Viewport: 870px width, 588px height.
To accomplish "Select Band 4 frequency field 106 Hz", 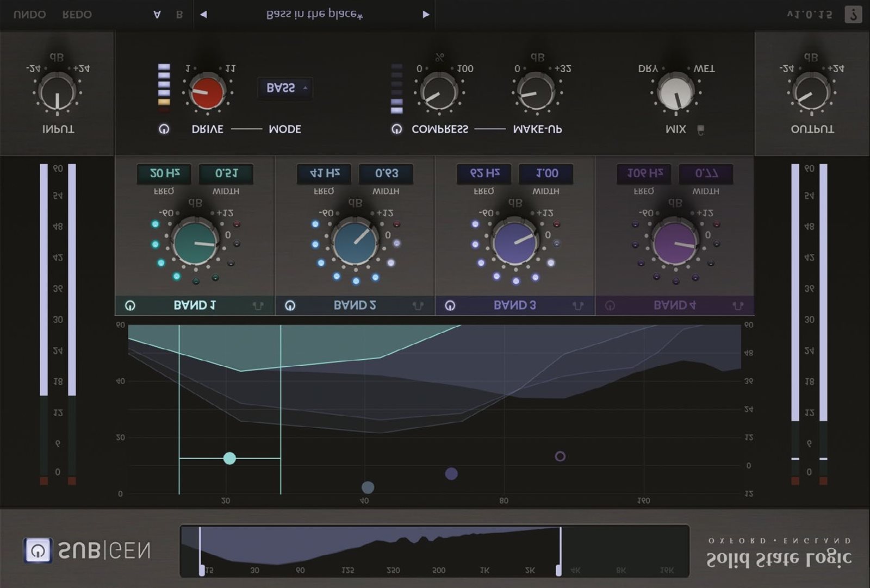I will 644,174.
